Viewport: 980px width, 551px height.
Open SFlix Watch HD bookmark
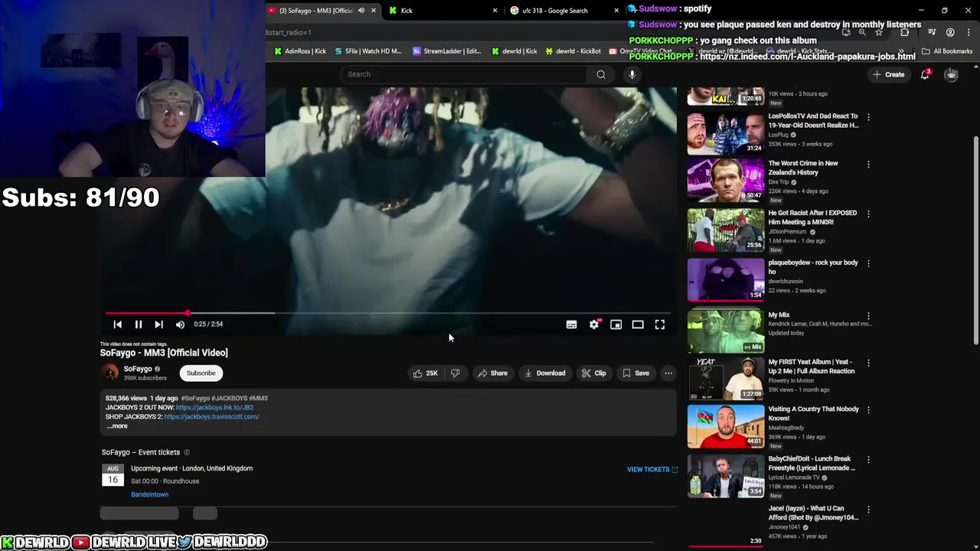367,51
